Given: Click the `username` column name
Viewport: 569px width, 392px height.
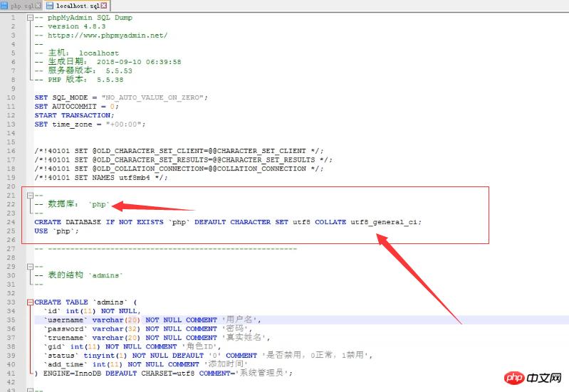Looking at the screenshot, I should click(x=66, y=320).
